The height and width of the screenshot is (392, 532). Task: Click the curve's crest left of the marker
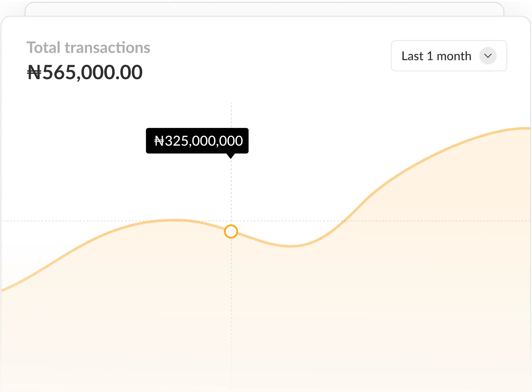[175, 220]
